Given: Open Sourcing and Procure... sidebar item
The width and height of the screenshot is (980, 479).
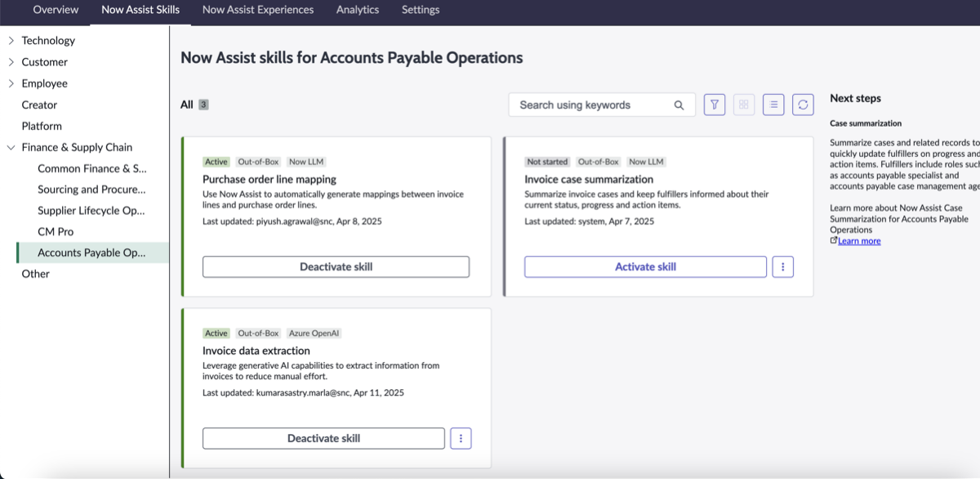Looking at the screenshot, I should pyautogui.click(x=91, y=189).
